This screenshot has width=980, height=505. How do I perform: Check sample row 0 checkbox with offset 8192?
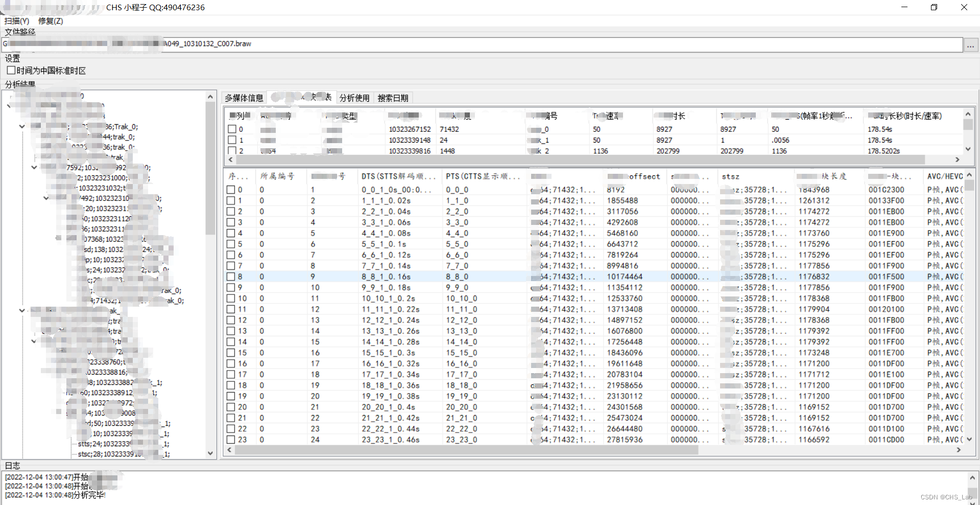(x=231, y=190)
